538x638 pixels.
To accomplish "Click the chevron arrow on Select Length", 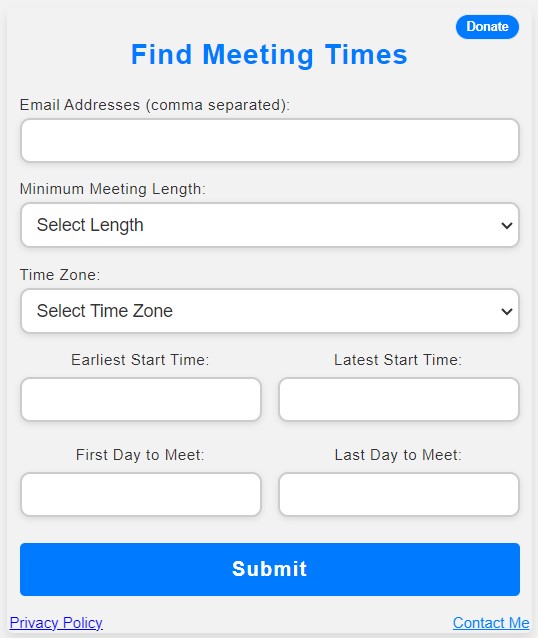I will click(x=507, y=225).
